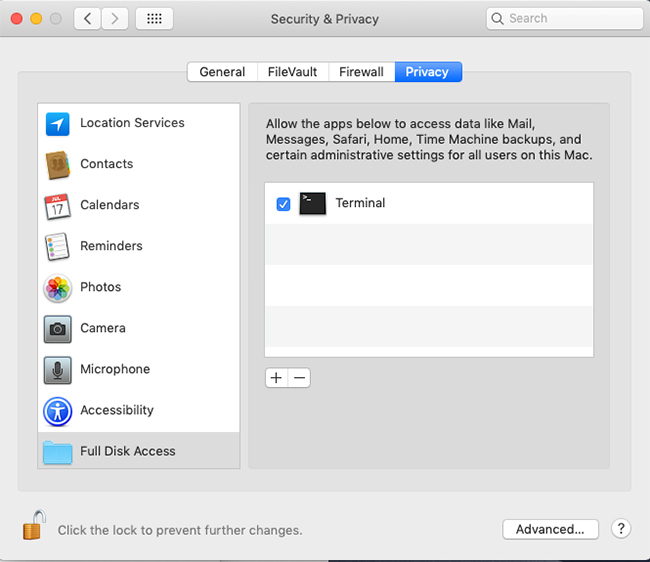The width and height of the screenshot is (650, 562).
Task: Click the Full Disk Access folder icon
Action: click(x=58, y=452)
